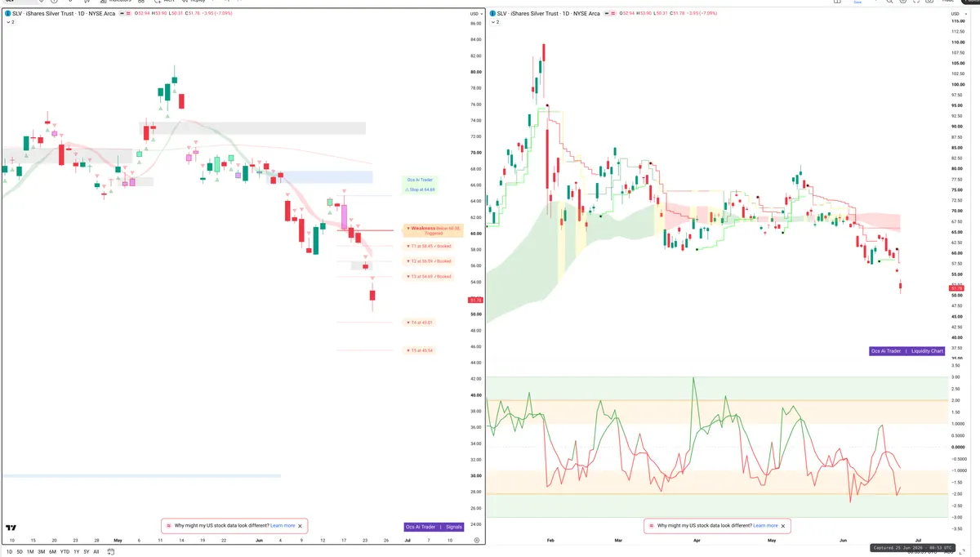Click the T2 at 56.59 Booked label
Screen dimensions: 980x557
point(429,261)
